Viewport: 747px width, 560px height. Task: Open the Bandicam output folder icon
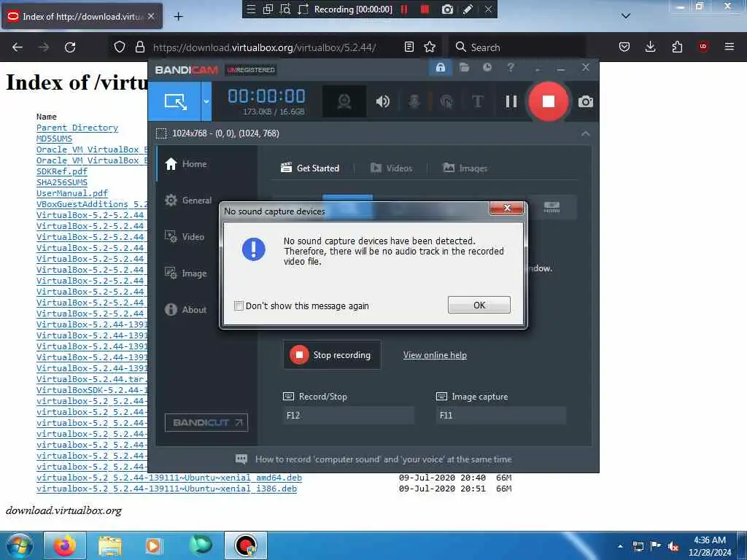(x=464, y=68)
